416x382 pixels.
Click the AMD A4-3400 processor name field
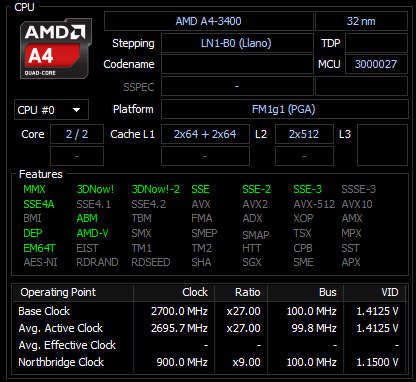point(209,21)
